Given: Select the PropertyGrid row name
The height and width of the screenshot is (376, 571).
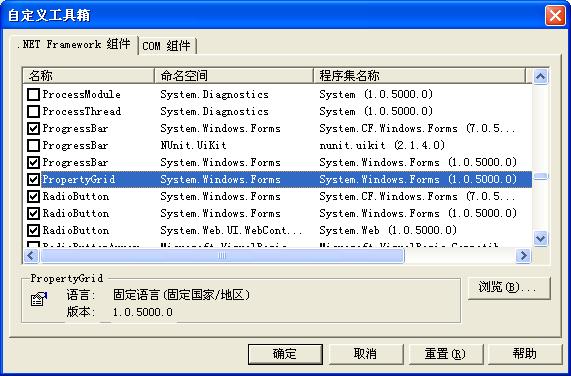Looking at the screenshot, I should pyautogui.click(x=79, y=179).
